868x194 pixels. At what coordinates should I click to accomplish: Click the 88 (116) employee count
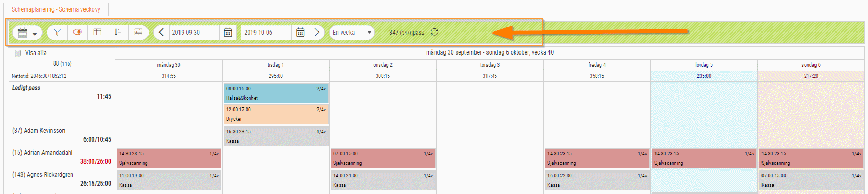62,63
